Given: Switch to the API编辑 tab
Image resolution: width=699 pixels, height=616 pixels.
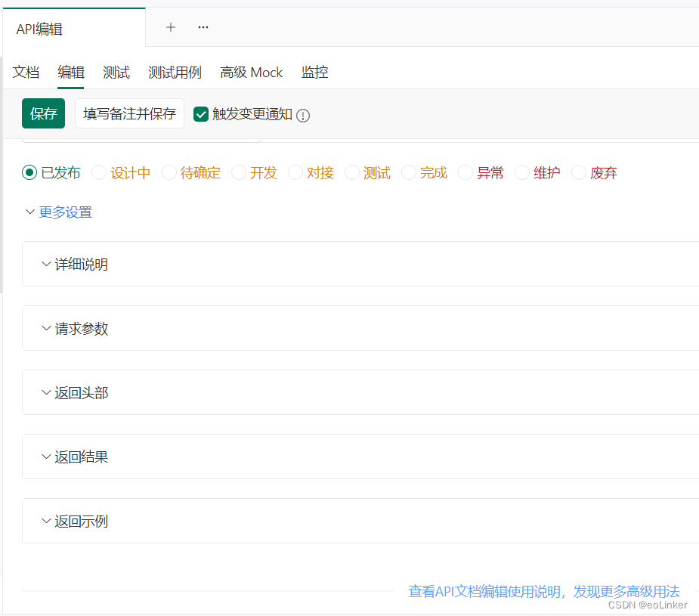Looking at the screenshot, I should [x=75, y=29].
